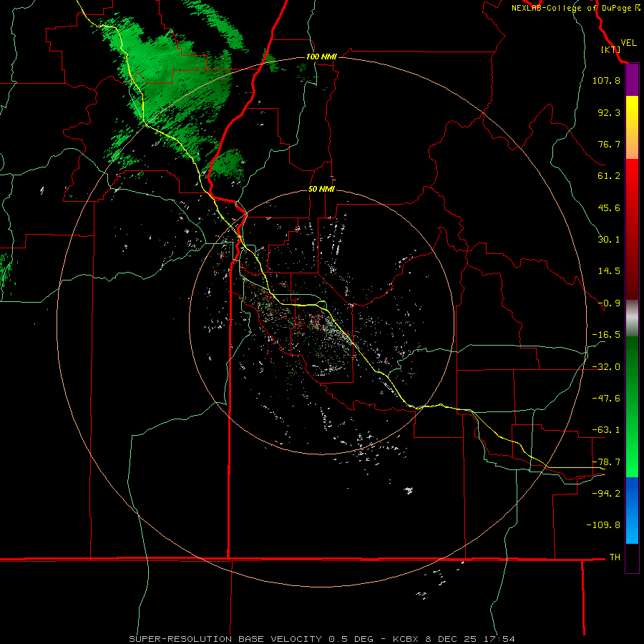Click the 92.3 legend value

(609, 112)
